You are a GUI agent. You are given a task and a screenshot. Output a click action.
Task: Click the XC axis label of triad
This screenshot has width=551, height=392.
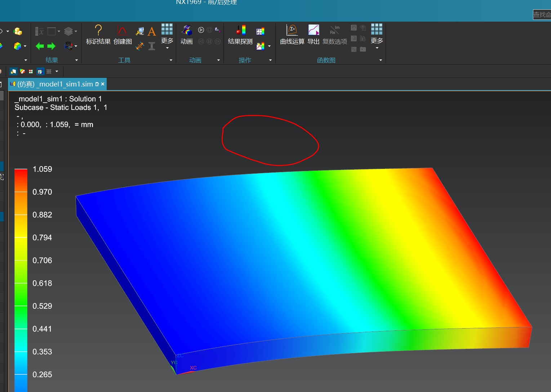coord(194,368)
